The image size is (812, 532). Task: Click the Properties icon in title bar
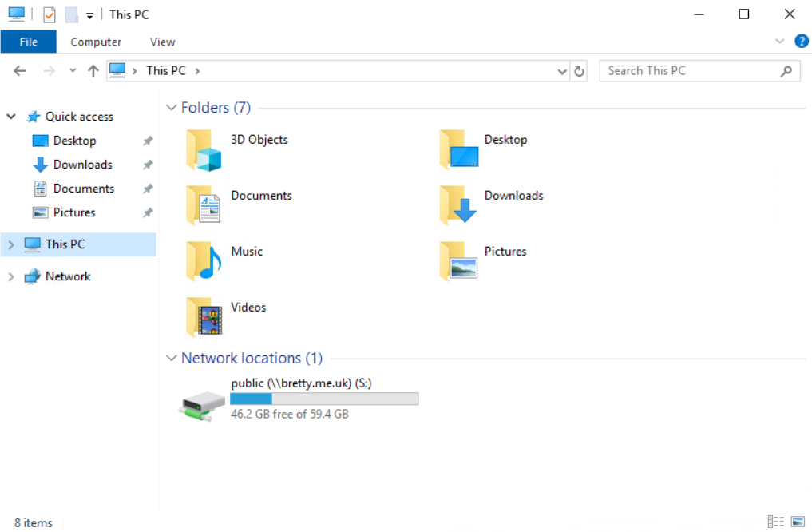click(x=50, y=14)
